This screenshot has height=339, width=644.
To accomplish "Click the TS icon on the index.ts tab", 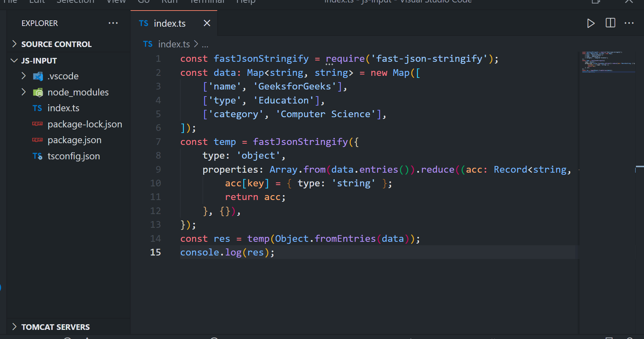I will tap(143, 23).
